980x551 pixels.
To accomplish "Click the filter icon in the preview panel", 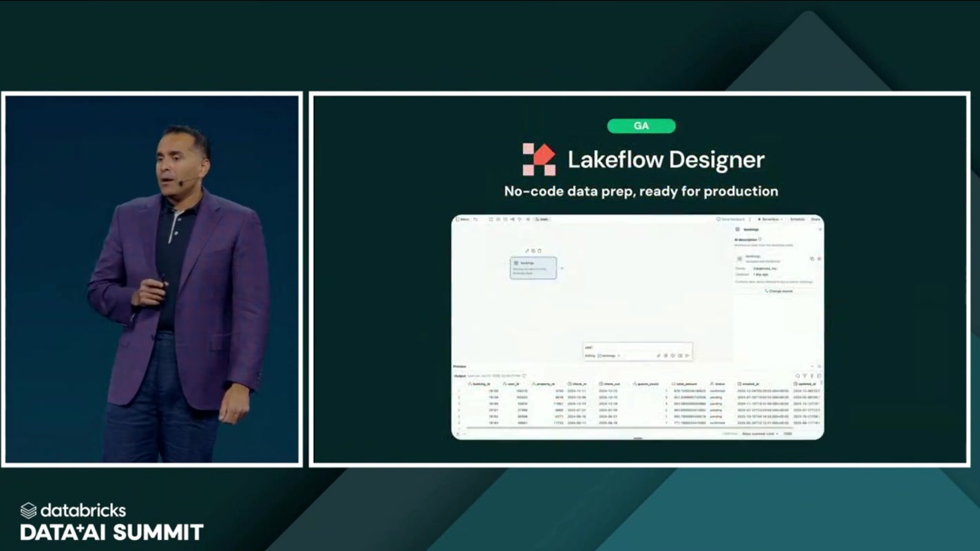I will pos(805,376).
